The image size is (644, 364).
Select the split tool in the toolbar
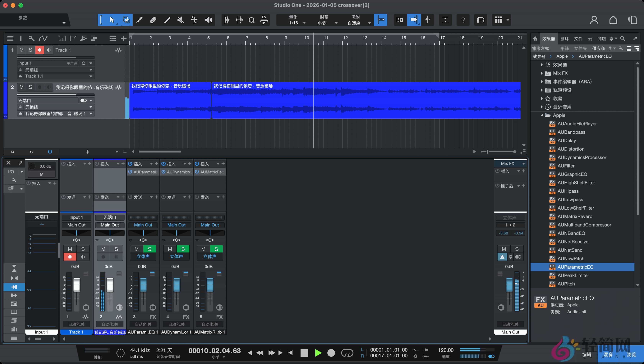pos(140,20)
